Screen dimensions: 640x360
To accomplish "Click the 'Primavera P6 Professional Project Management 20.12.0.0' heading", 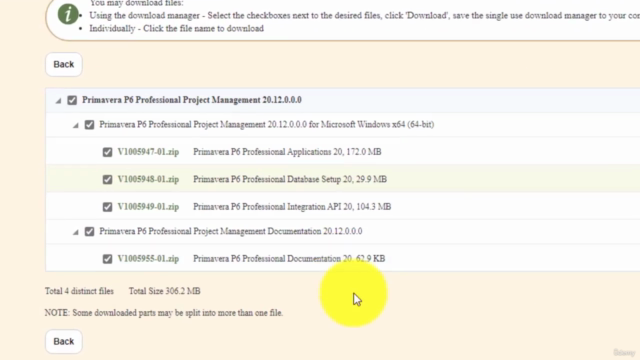I will pos(192,100).
